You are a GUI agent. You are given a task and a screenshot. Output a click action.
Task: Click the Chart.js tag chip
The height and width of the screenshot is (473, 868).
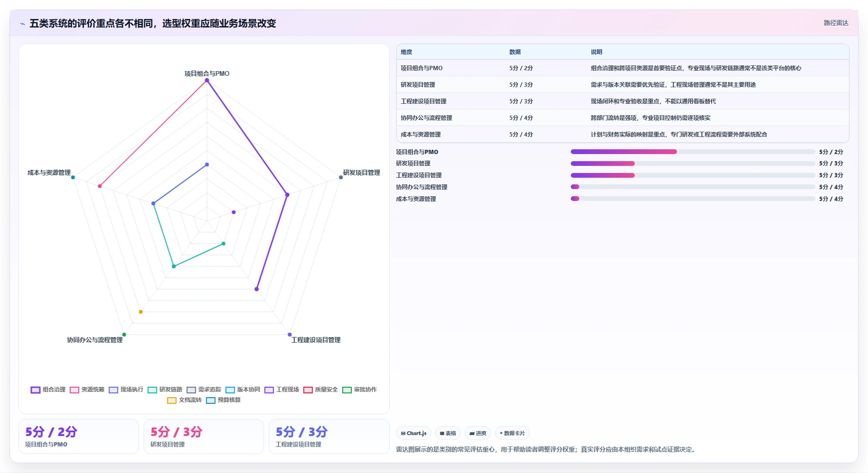413,433
